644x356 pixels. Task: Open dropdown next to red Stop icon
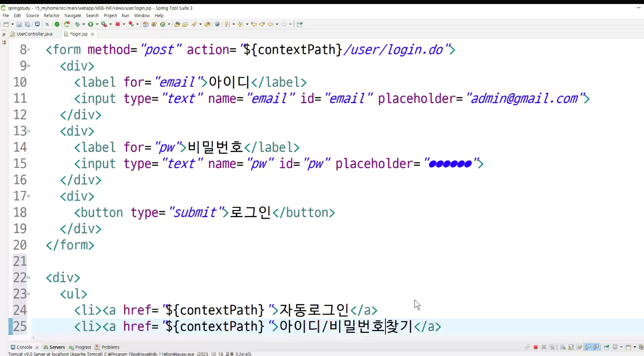click(x=124, y=24)
